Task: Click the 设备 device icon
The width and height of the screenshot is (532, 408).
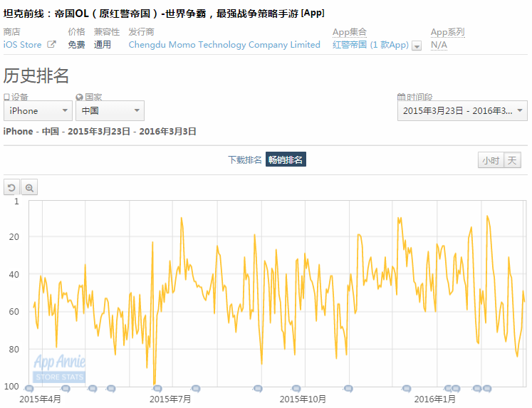Action: point(6,97)
